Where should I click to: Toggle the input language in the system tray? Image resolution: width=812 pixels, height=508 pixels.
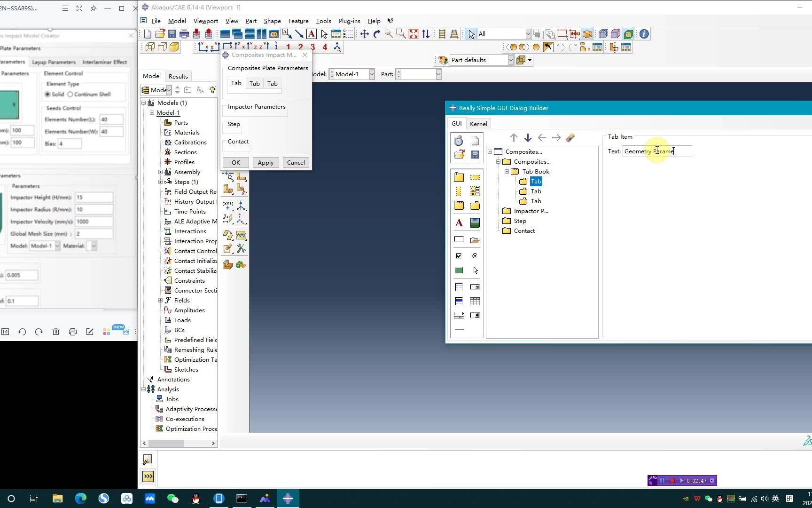775,498
